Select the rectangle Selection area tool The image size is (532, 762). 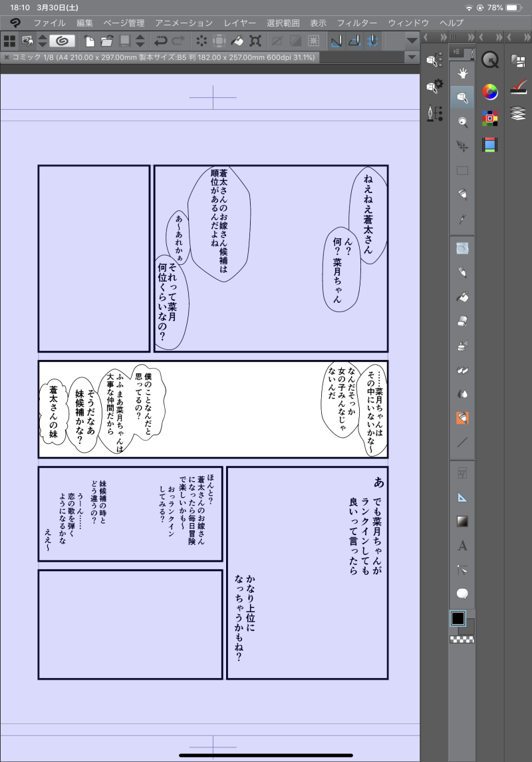(x=463, y=170)
